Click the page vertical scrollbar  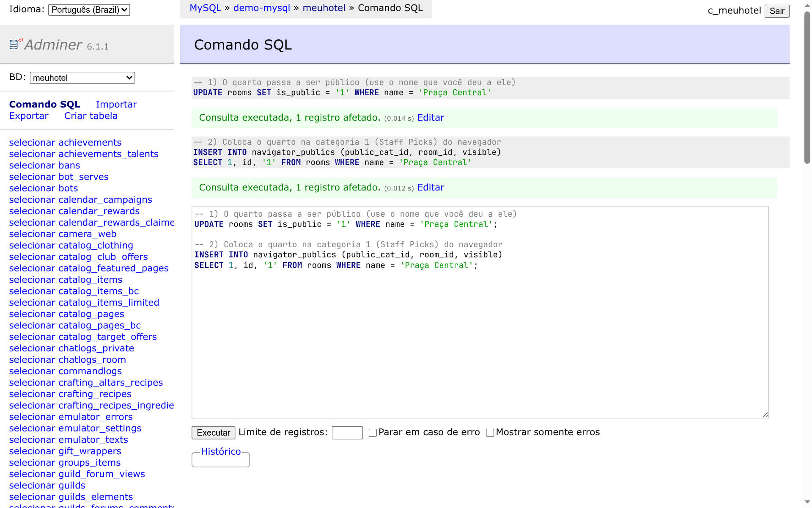pos(807,87)
